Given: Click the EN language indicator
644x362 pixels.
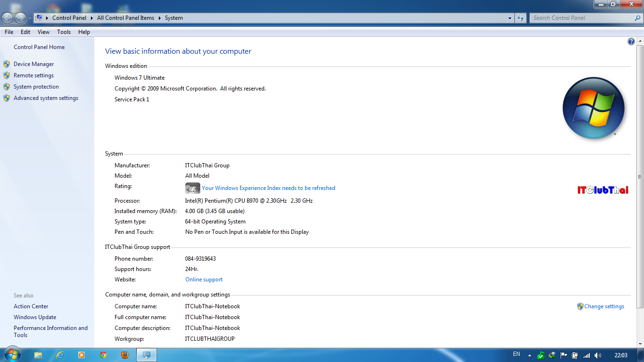Looking at the screenshot, I should pos(516,354).
